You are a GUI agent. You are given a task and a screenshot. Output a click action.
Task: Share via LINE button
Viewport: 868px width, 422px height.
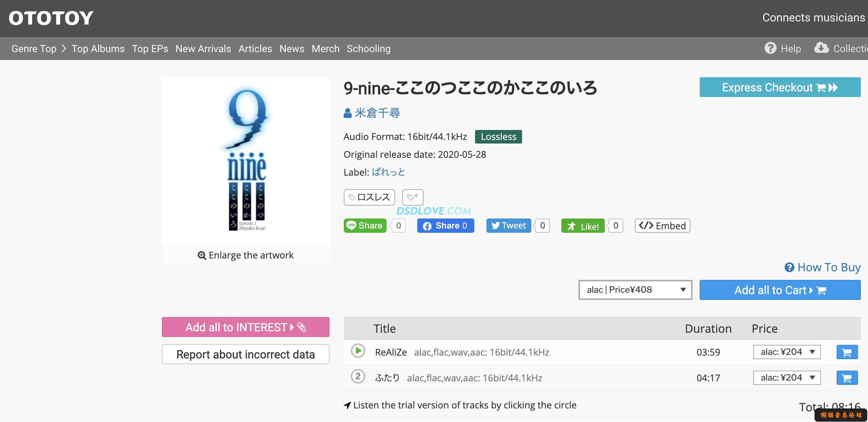[x=365, y=226]
